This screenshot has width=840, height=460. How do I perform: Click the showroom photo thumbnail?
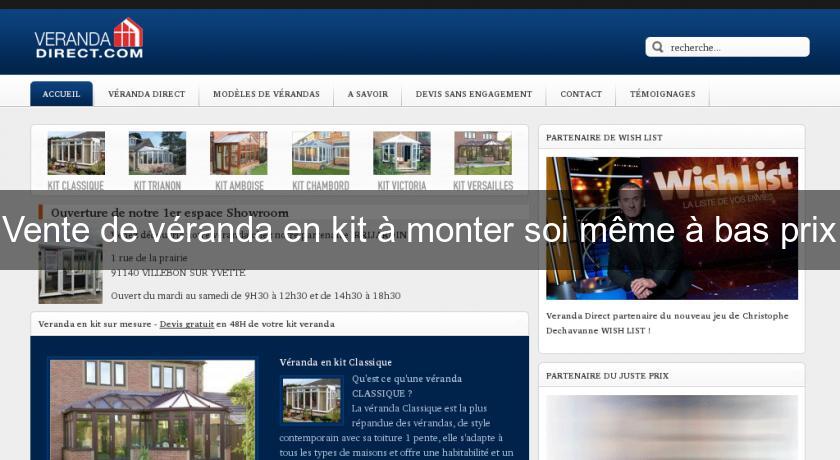(70, 273)
